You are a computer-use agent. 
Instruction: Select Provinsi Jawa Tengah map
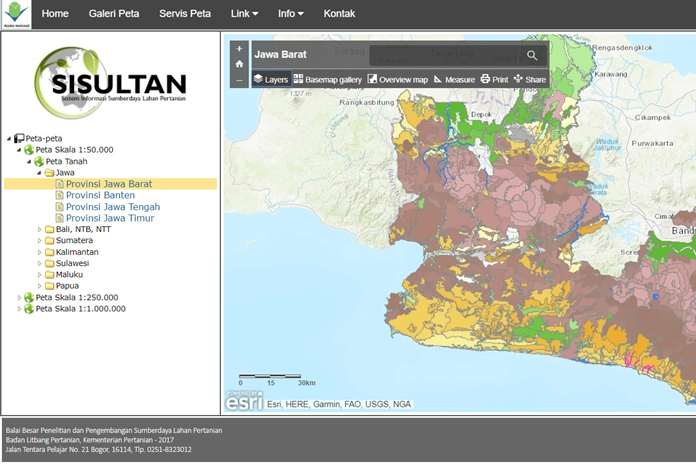[x=112, y=207]
